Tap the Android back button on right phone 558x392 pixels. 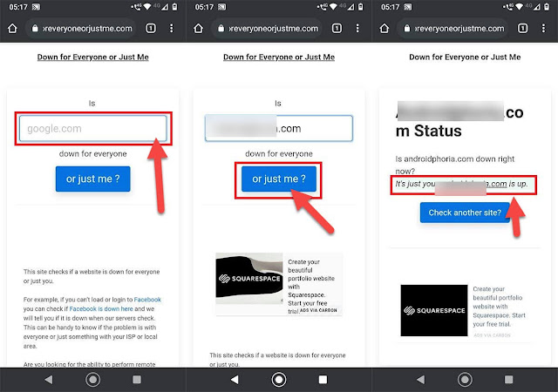(420, 380)
